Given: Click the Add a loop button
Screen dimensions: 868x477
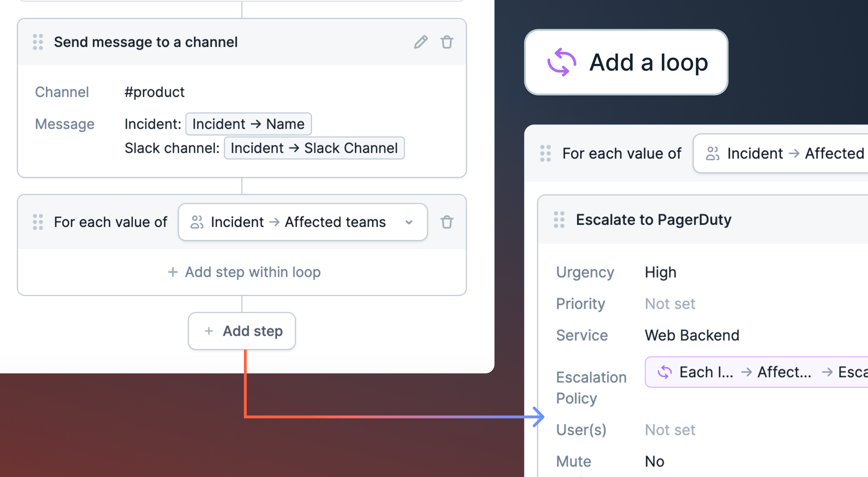Looking at the screenshot, I should click(x=626, y=63).
